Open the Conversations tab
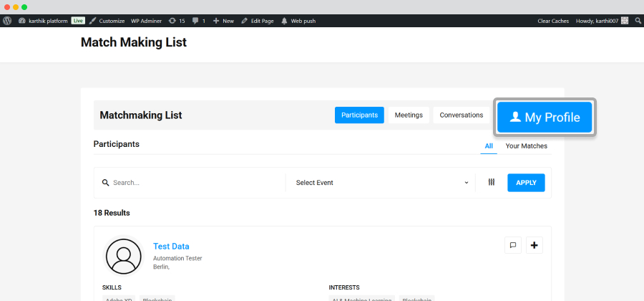 coord(462,115)
